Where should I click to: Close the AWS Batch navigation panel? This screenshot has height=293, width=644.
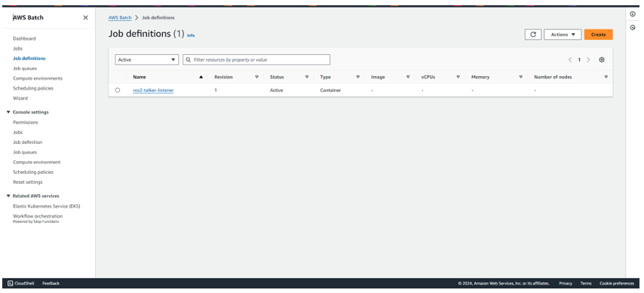(x=85, y=17)
